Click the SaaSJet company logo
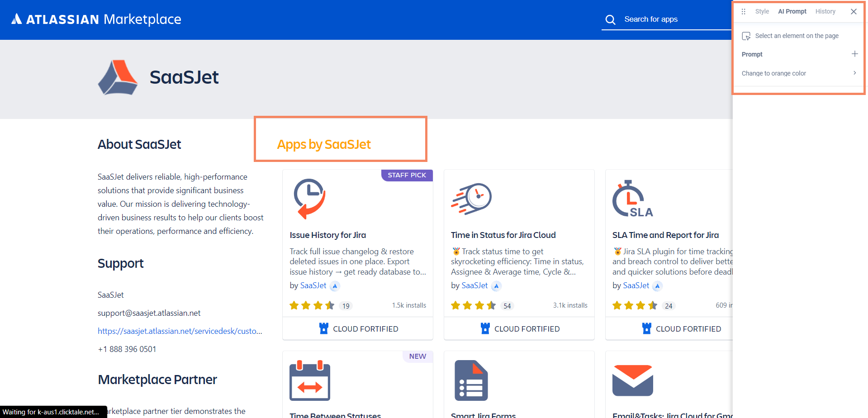 (x=118, y=77)
